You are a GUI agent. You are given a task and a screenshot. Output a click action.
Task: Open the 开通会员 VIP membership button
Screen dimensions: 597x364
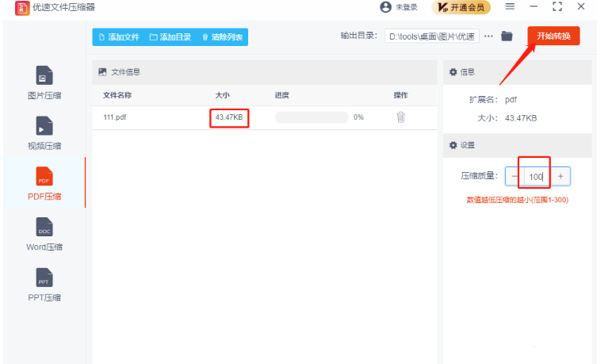461,7
